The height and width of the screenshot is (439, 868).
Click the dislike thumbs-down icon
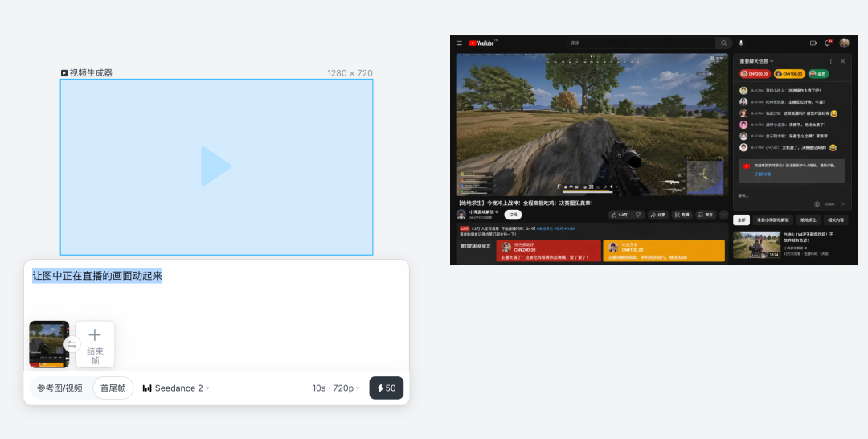638,215
